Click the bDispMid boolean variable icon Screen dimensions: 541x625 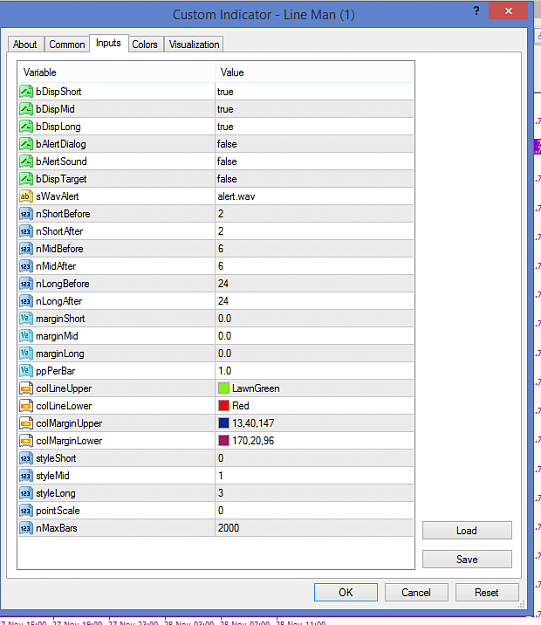(26, 109)
